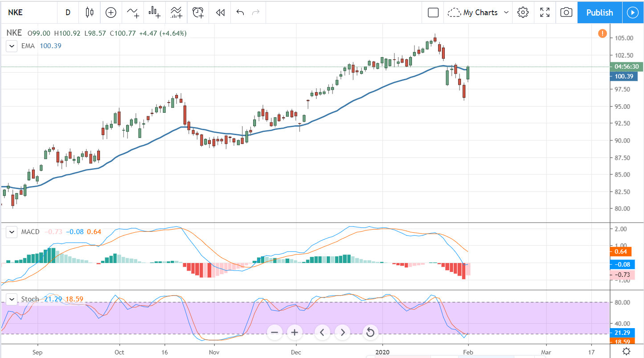
Task: Click the Compare or add symbol icon
Action: (x=111, y=12)
